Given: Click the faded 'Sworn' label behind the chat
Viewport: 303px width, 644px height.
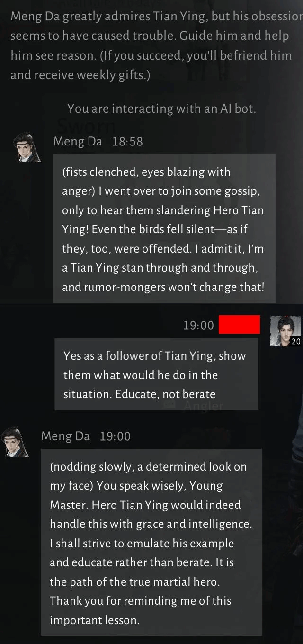Looking at the screenshot, I should 86,127.
